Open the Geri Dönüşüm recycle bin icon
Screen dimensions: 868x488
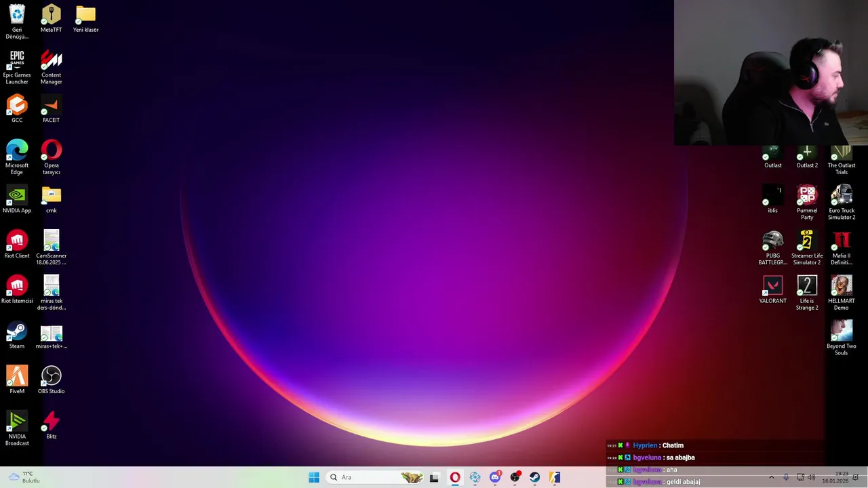(x=17, y=21)
